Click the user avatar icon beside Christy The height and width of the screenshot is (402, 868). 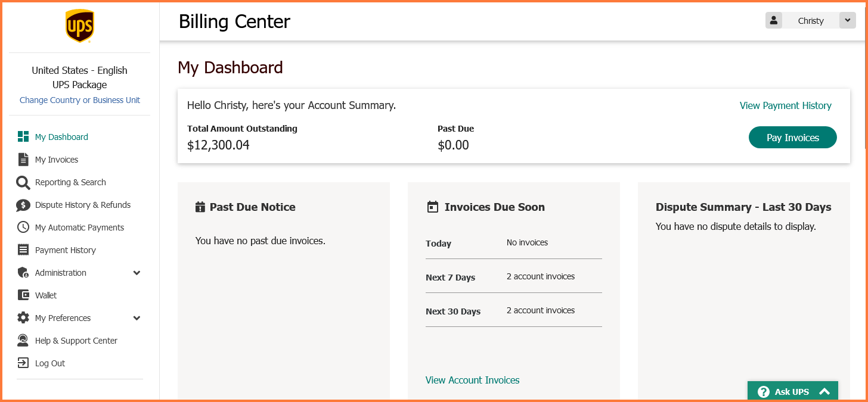[774, 20]
